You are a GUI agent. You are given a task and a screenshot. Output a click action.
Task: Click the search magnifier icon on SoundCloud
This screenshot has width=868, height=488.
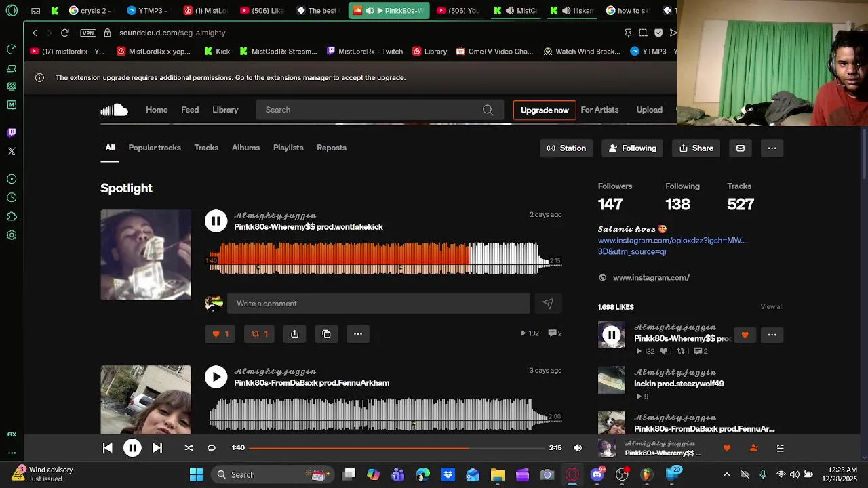[x=488, y=110]
